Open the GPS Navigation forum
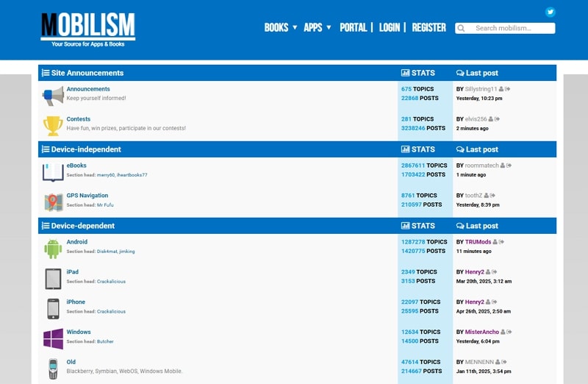 coord(87,196)
